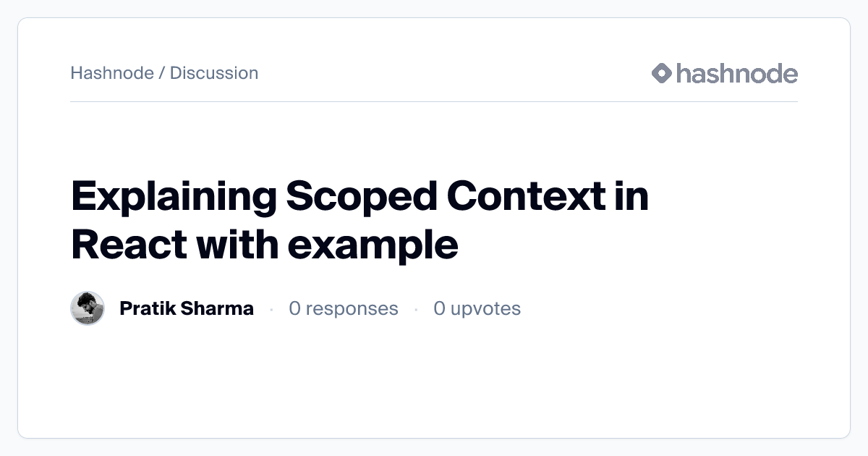Viewport: 868px width, 456px height.
Task: Click the 0 upvotes label
Action: tap(477, 308)
